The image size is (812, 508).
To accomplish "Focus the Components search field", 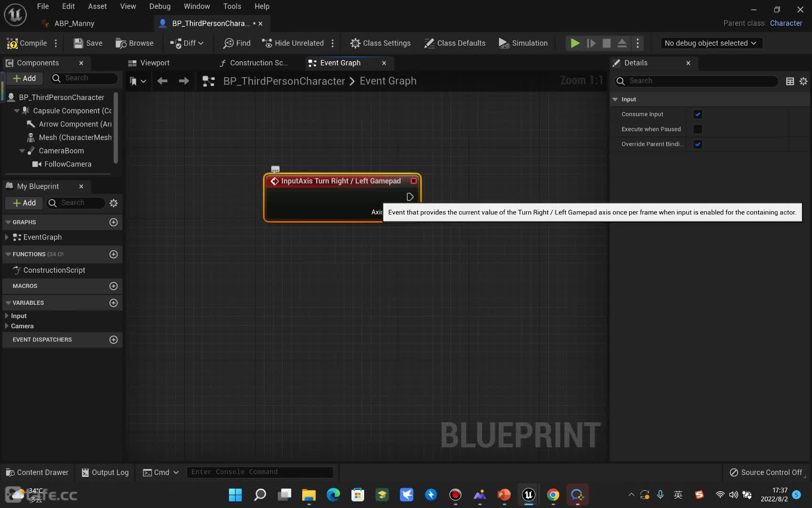I will click(x=85, y=78).
